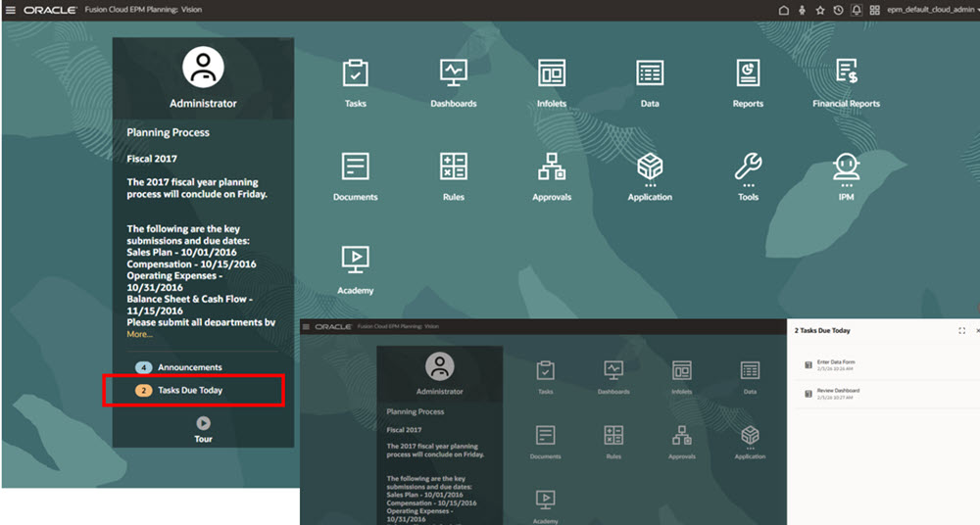Open Rules icon in the lower inset window
980x525 pixels.
tap(613, 435)
